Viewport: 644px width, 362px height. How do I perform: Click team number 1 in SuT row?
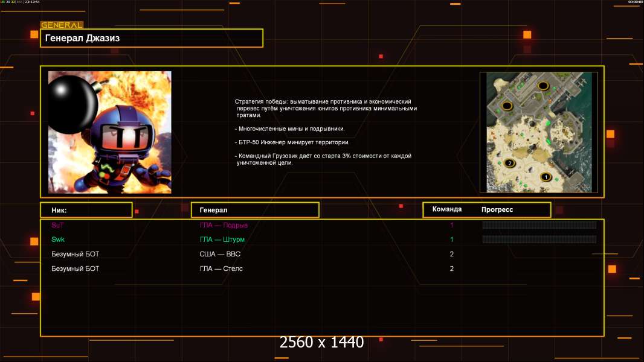452,225
